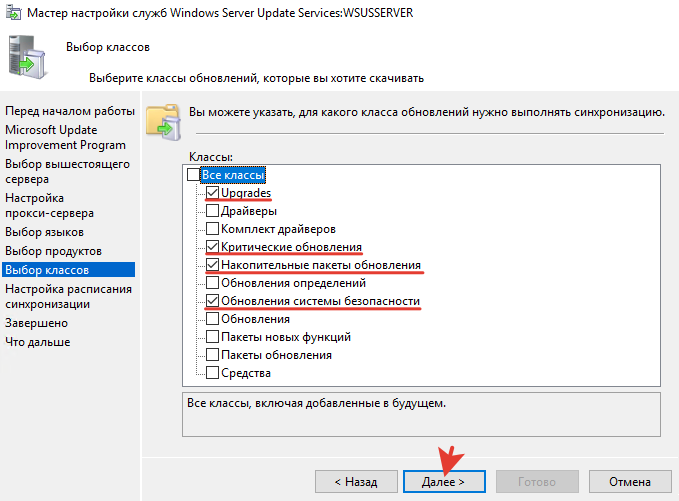Jump to Настройка прокси-сервера step
The height and width of the screenshot is (501, 679).
coord(50,205)
